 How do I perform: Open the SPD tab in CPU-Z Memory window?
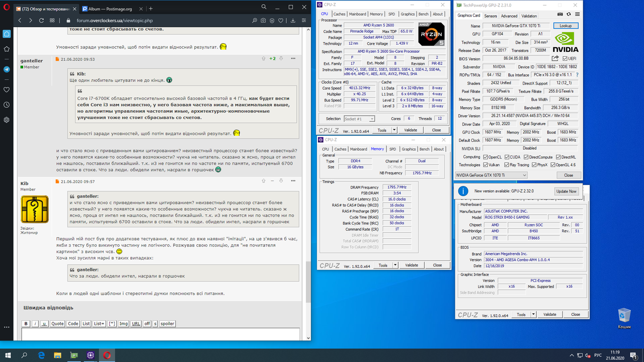(392, 149)
